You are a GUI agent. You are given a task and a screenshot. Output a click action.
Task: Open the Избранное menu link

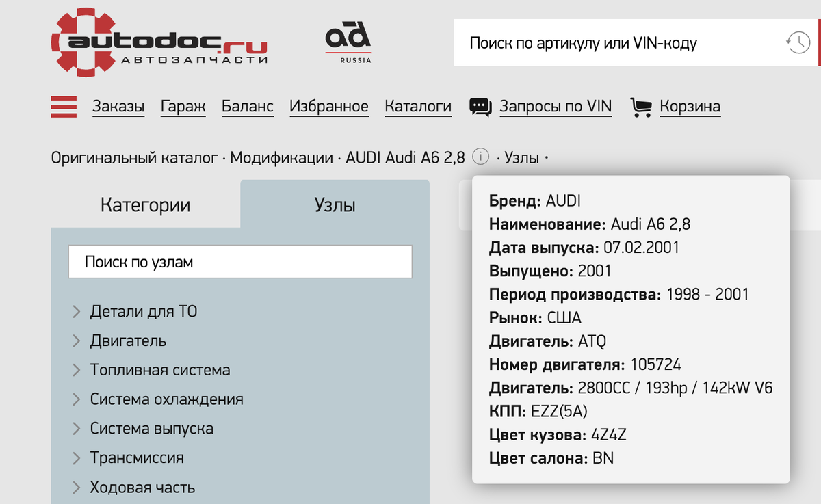(329, 107)
